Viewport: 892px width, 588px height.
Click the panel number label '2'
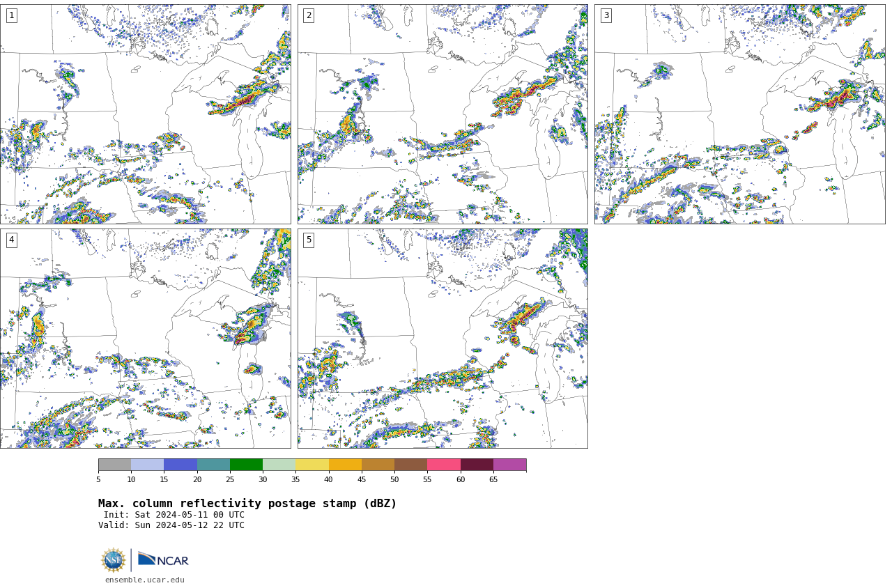[309, 15]
